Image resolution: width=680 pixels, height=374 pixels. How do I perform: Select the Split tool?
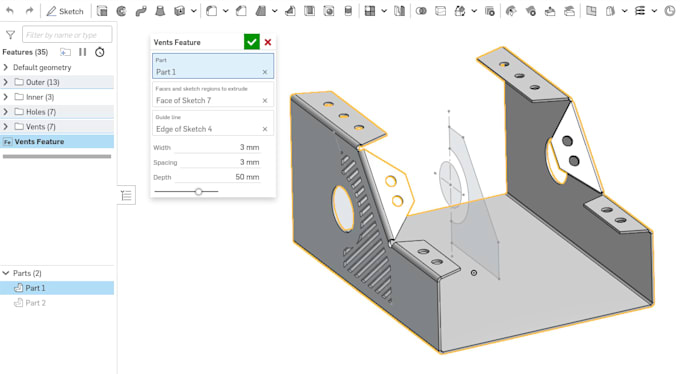[x=440, y=11]
